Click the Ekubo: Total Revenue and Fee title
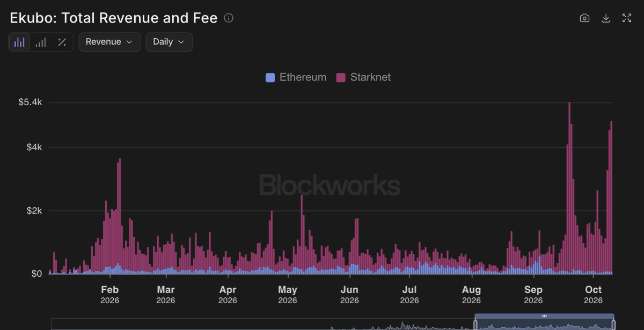644x330 pixels. 114,18
